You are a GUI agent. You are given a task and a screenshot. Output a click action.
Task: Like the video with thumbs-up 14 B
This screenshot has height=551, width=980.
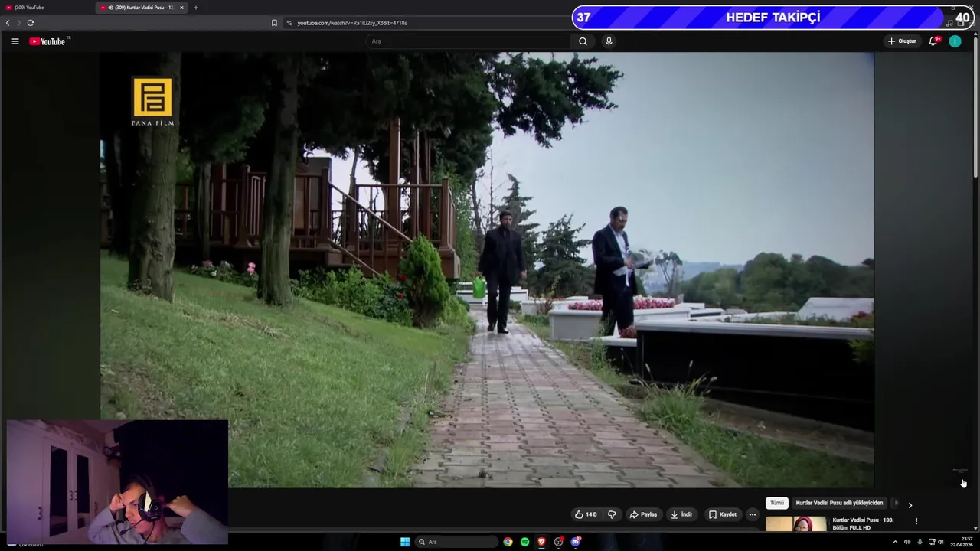(586, 514)
